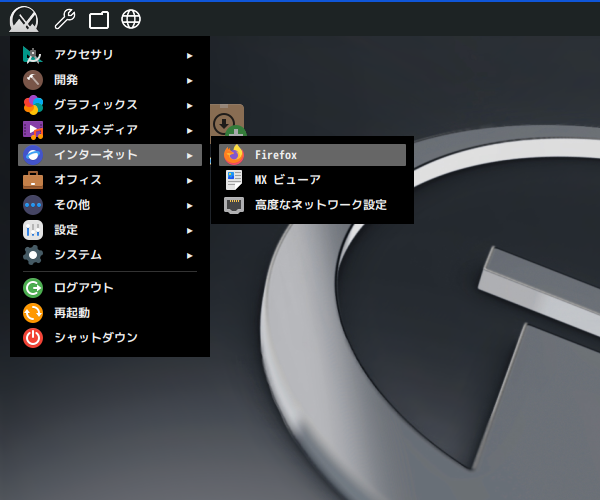The image size is (600, 500).
Task: Open the file manager folder icon
Action: (x=98, y=19)
